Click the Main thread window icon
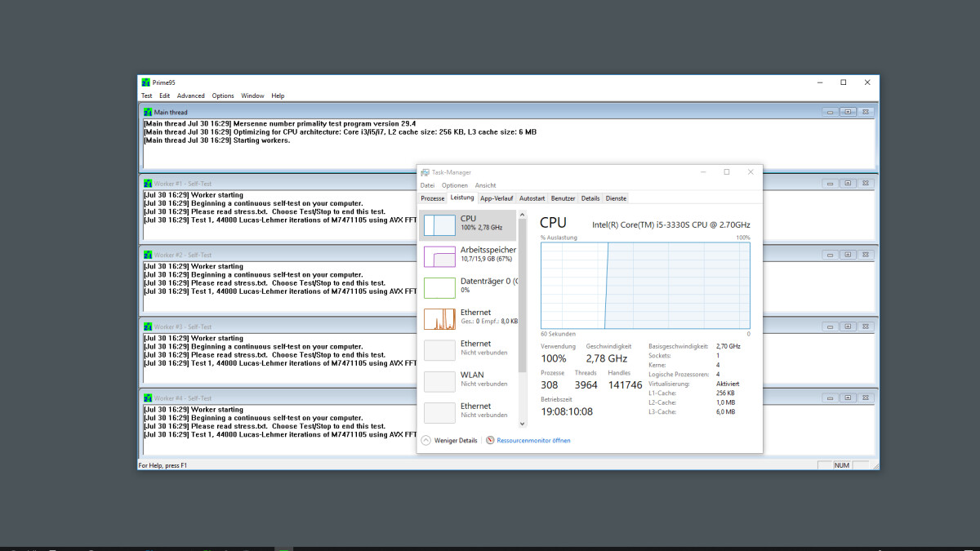980x551 pixels. coord(148,112)
